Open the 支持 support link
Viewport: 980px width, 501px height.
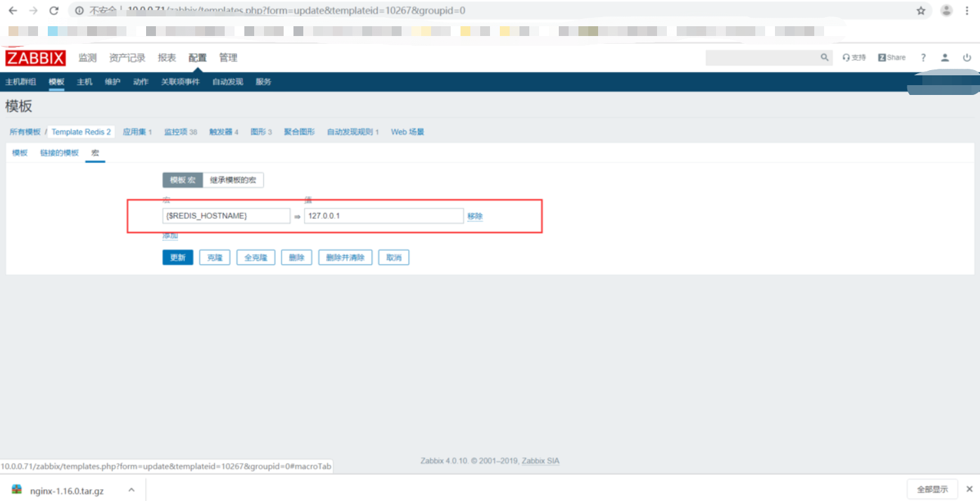coord(854,58)
